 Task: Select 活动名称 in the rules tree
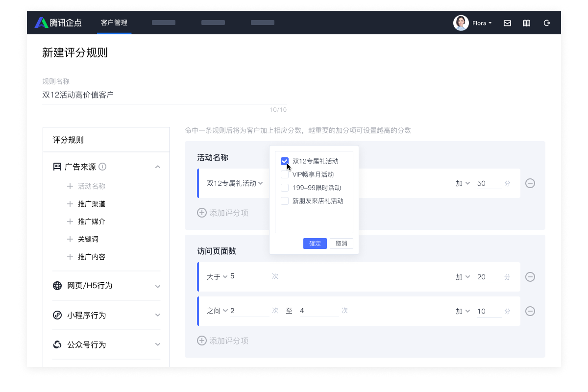tap(92, 186)
